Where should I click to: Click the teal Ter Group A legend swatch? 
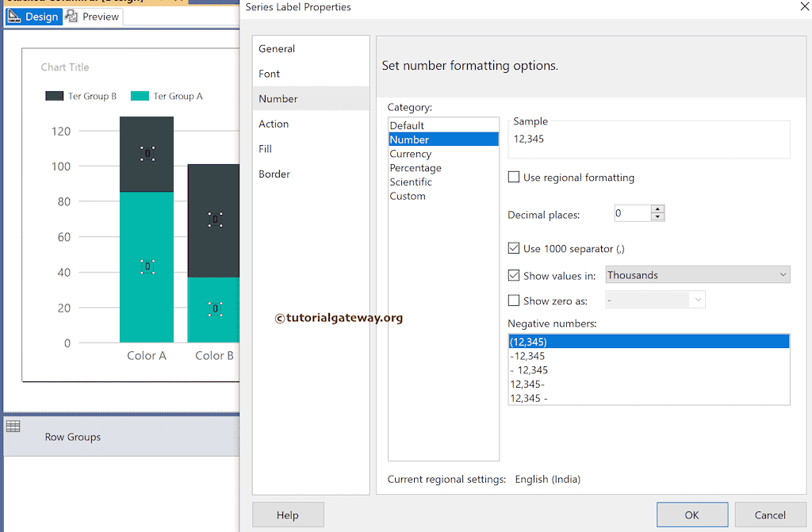pos(136,96)
